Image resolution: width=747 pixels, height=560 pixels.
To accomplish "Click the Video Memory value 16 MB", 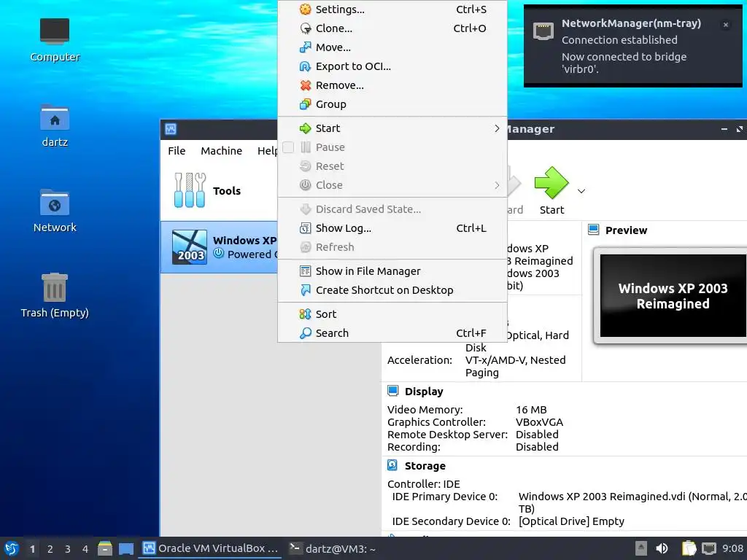I will coord(531,410).
